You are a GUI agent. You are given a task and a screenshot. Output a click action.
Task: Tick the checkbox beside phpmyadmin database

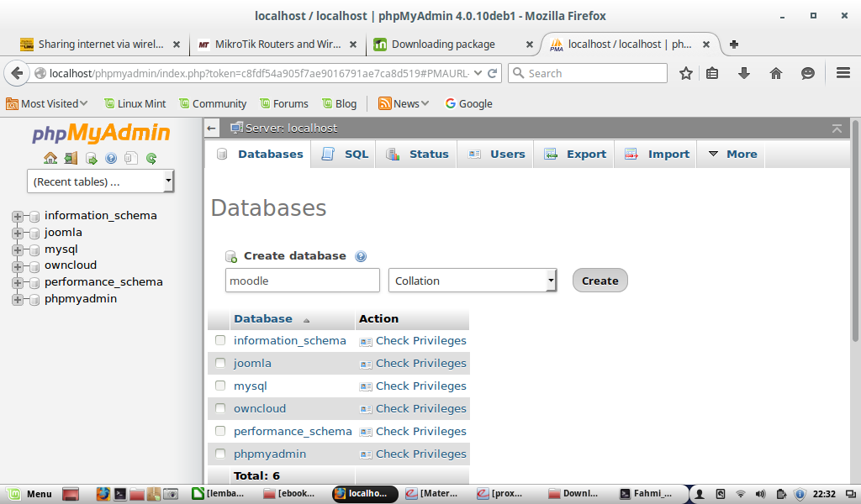[x=219, y=454]
